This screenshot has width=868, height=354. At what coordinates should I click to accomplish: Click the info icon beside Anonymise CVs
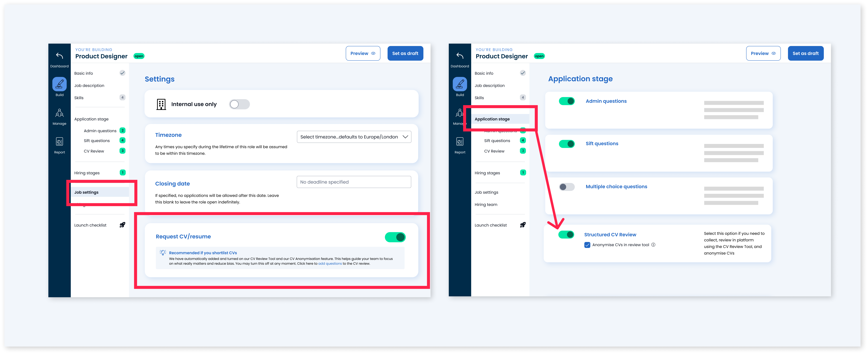(653, 245)
